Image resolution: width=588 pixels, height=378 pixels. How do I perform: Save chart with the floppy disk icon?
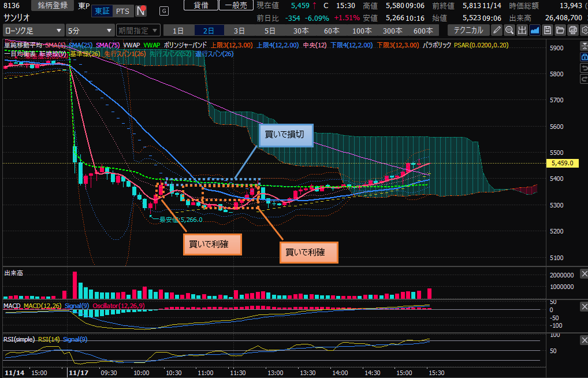click(x=548, y=30)
